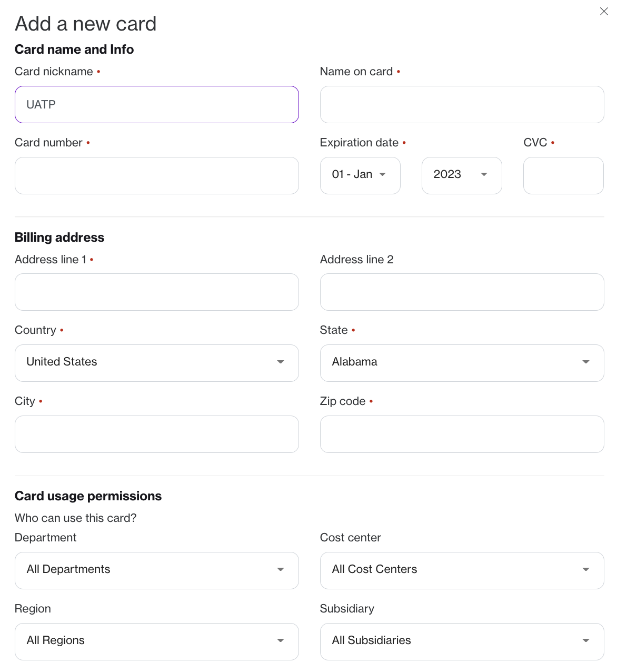Click the CVC input field

point(563,176)
